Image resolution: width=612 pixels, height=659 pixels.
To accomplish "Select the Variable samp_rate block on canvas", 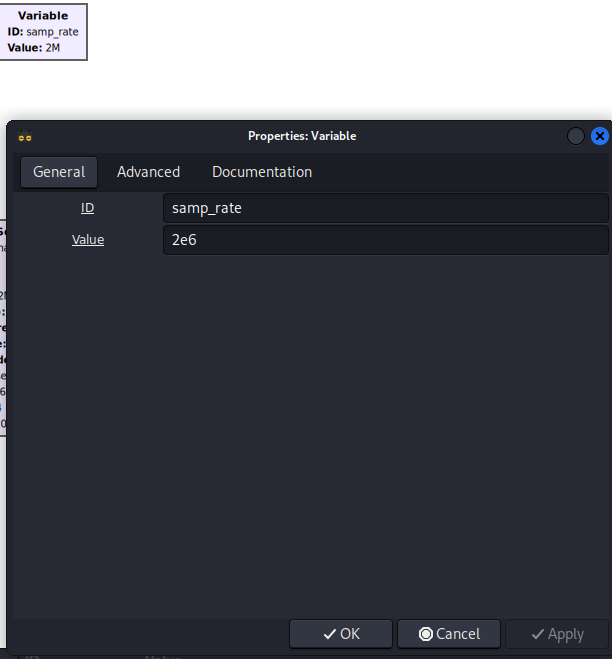I will (43, 32).
